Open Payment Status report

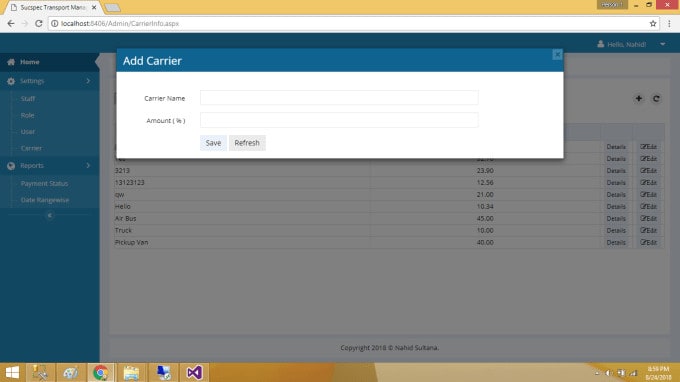click(x=44, y=183)
